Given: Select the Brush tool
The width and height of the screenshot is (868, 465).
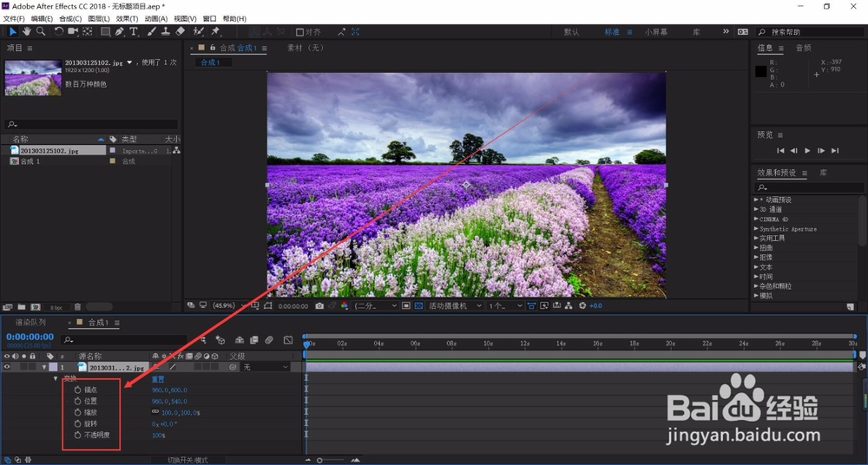Looking at the screenshot, I should click(x=152, y=31).
